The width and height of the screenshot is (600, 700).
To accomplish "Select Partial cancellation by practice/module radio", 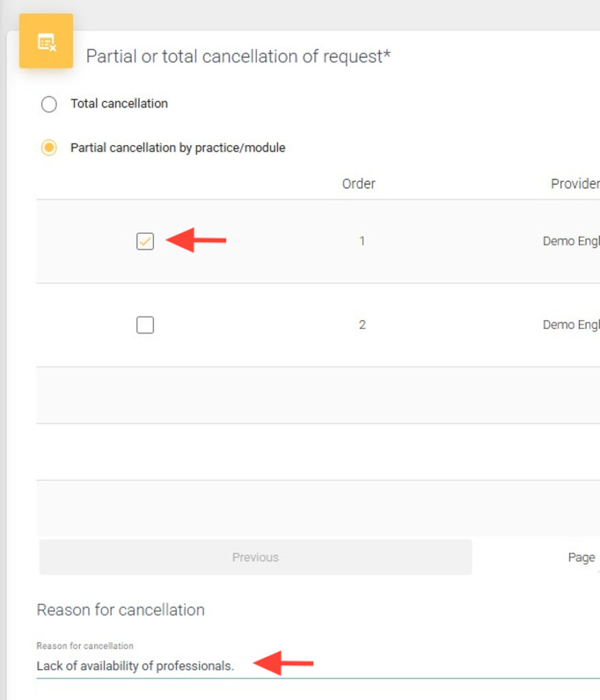I will click(49, 148).
